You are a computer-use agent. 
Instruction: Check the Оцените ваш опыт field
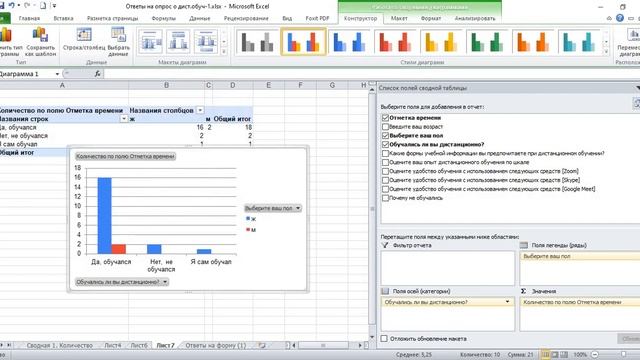pyautogui.click(x=385, y=162)
